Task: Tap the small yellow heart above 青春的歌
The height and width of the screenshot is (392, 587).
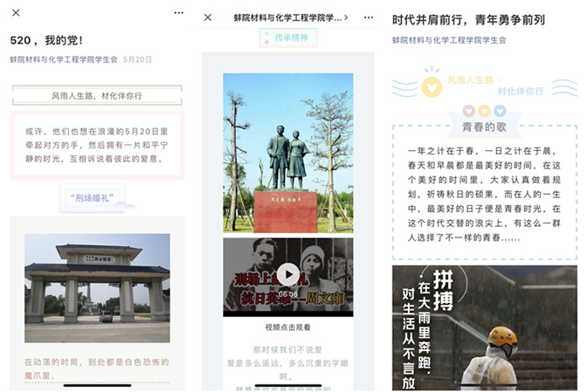Action: pos(484,111)
